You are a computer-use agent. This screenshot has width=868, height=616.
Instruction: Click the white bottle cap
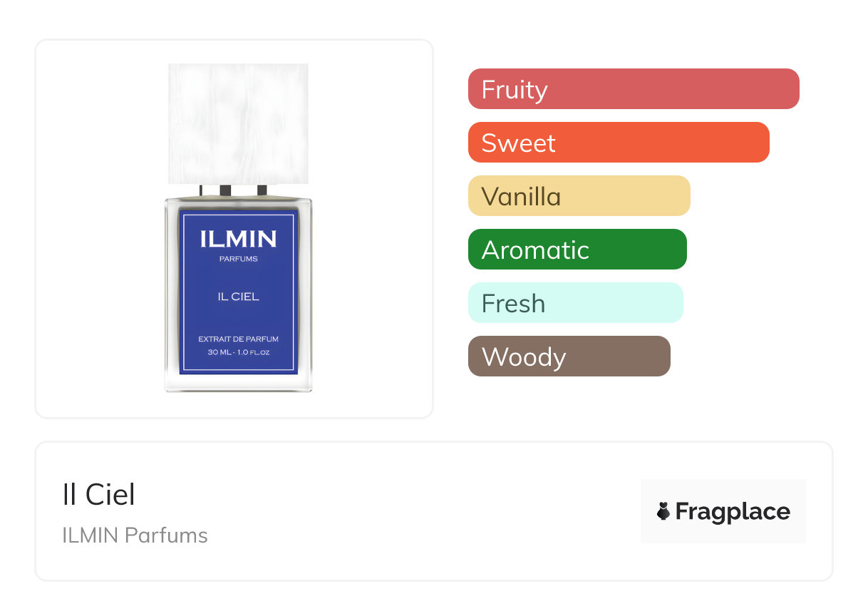coord(238,123)
